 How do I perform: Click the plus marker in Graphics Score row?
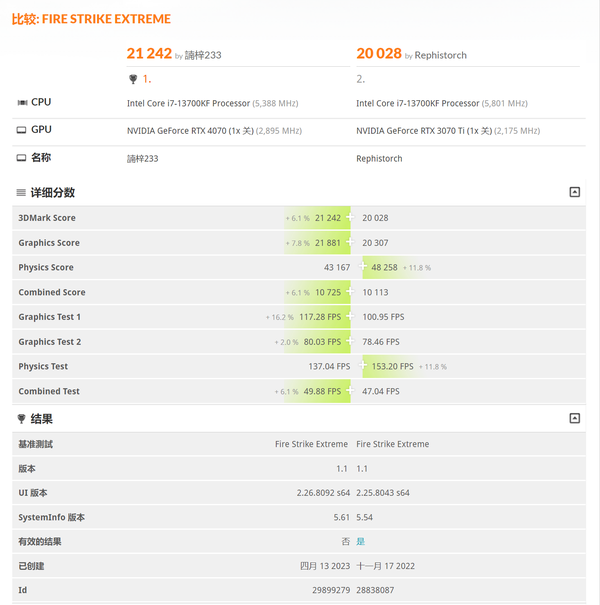point(350,242)
